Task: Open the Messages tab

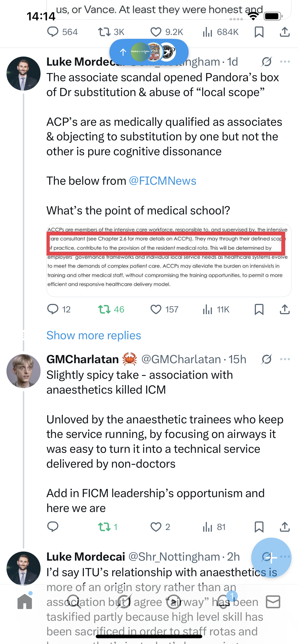Action: 273,602
